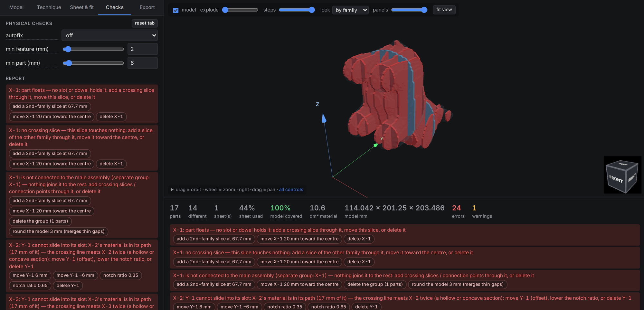Adjust the panels slider

click(x=409, y=10)
